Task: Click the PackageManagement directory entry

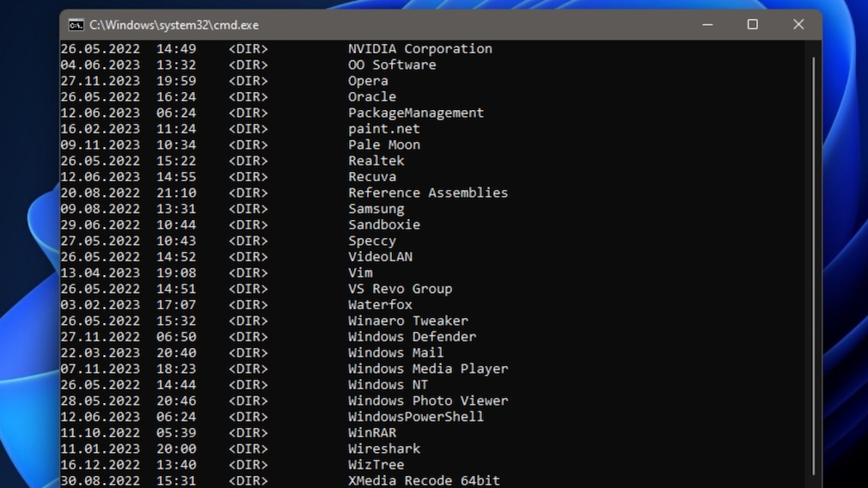Action: (x=415, y=113)
